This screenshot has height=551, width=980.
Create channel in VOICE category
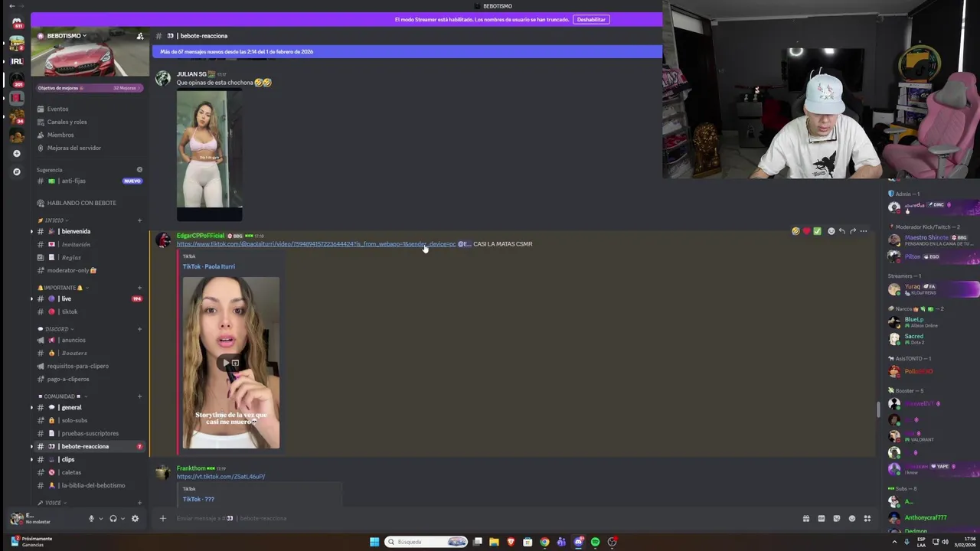coord(139,503)
